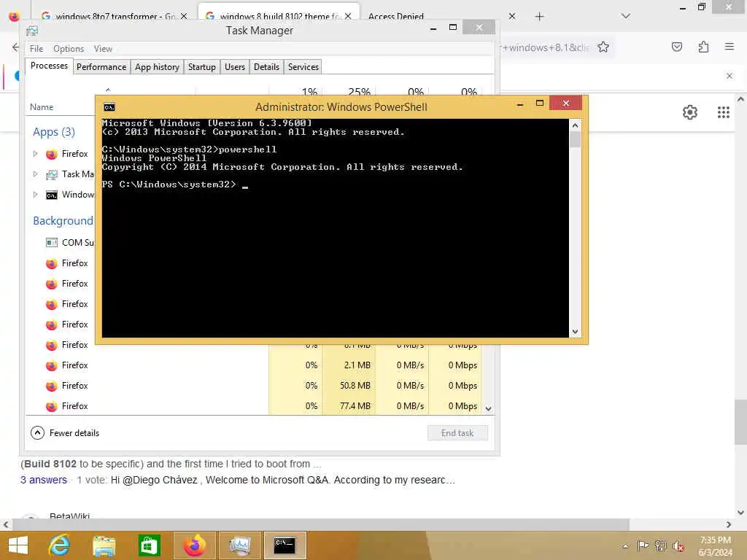Close the Access Denied browser tab

click(511, 17)
